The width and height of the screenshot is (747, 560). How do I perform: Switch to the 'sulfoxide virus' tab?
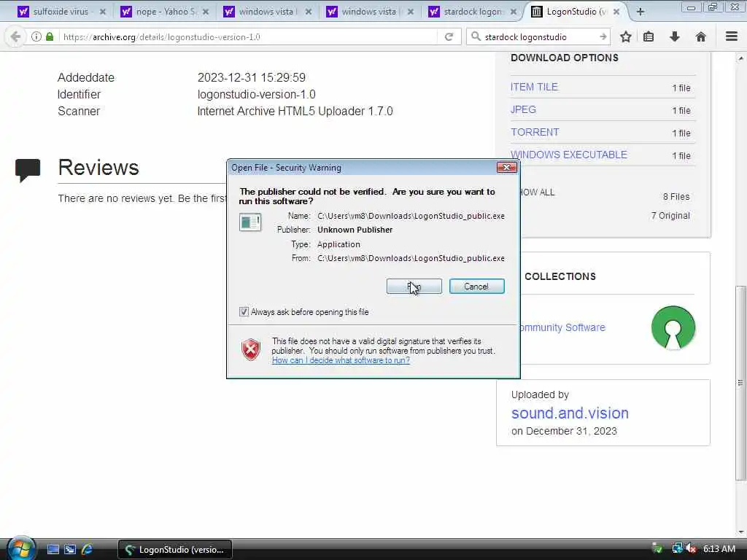[61, 12]
